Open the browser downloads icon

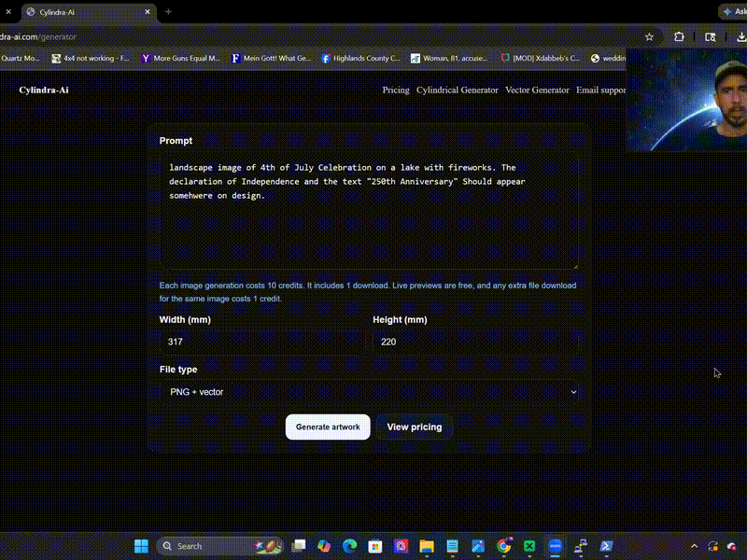tap(741, 36)
